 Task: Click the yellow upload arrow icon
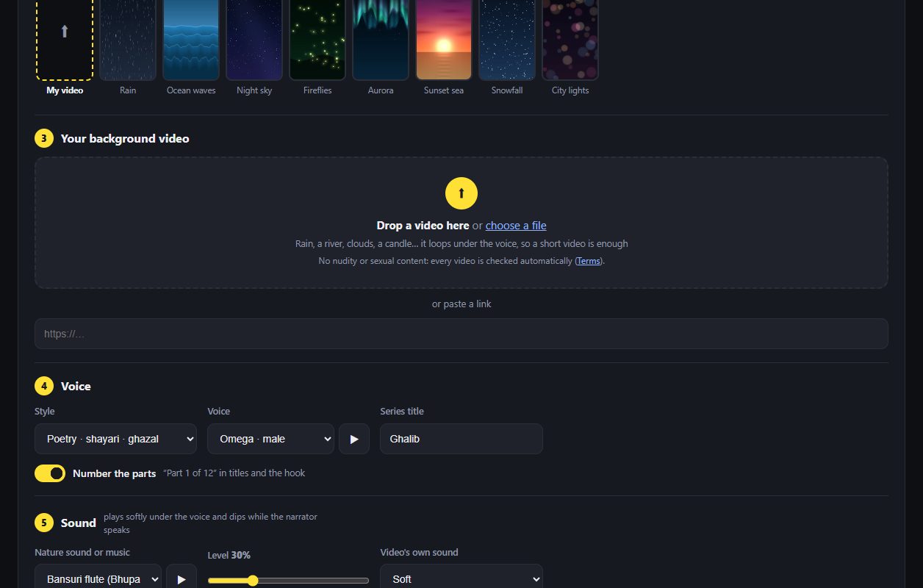(x=461, y=193)
